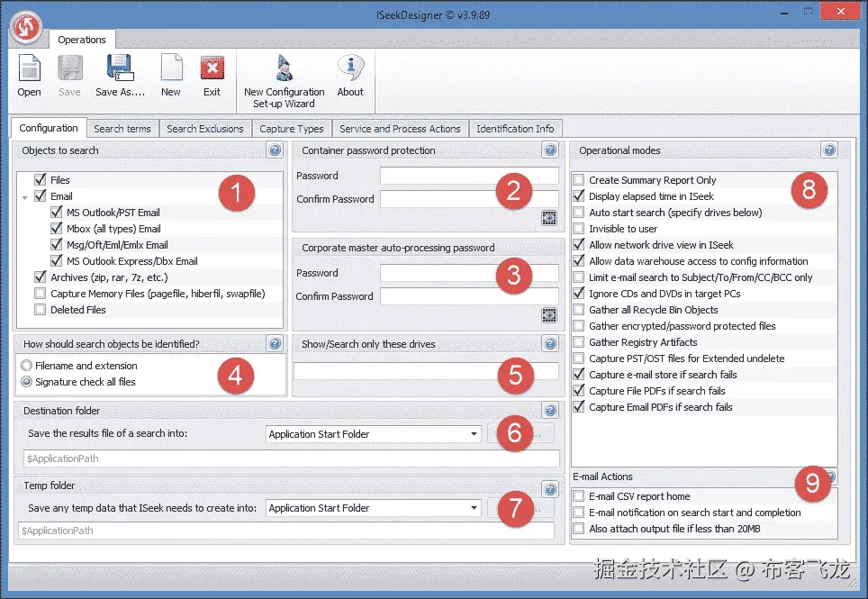Enable Create Summary Report Only

[578, 180]
